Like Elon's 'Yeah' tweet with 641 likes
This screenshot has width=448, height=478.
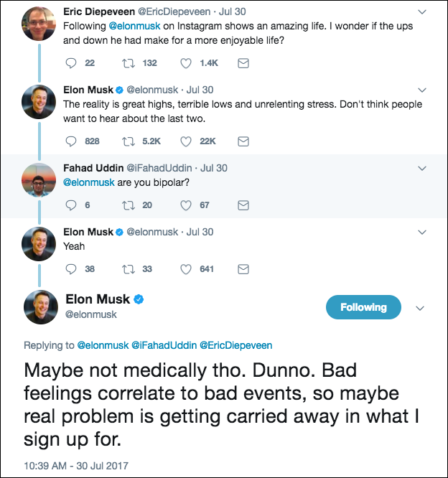click(x=185, y=269)
